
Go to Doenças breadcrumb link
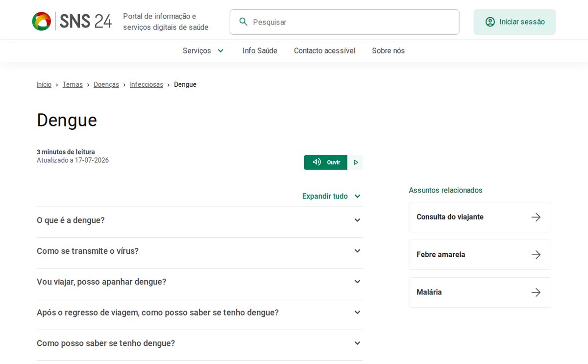tap(106, 85)
